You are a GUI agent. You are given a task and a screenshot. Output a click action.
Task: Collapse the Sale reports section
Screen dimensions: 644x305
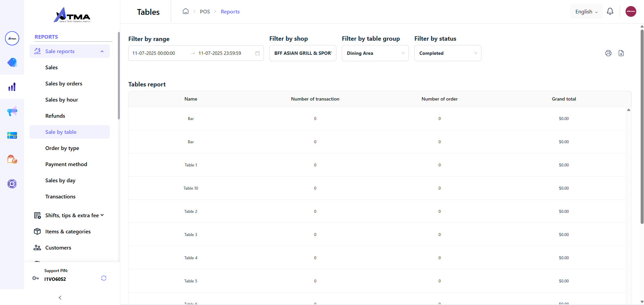tap(102, 51)
